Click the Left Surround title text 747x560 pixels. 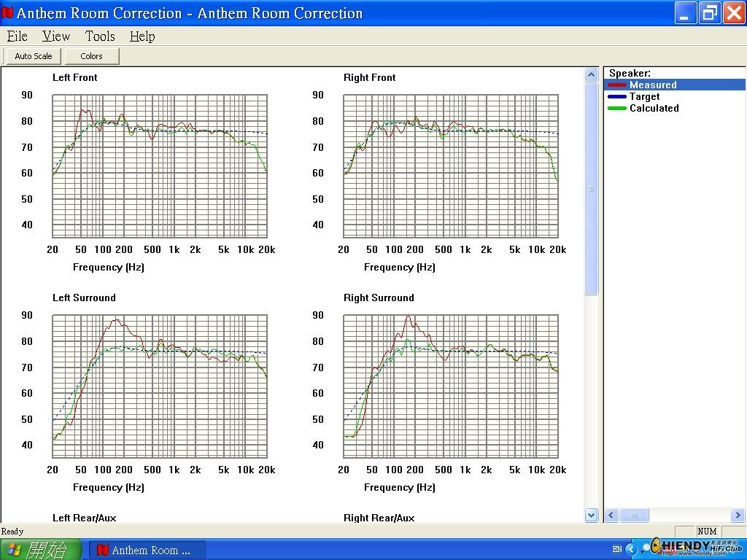pyautogui.click(x=84, y=297)
